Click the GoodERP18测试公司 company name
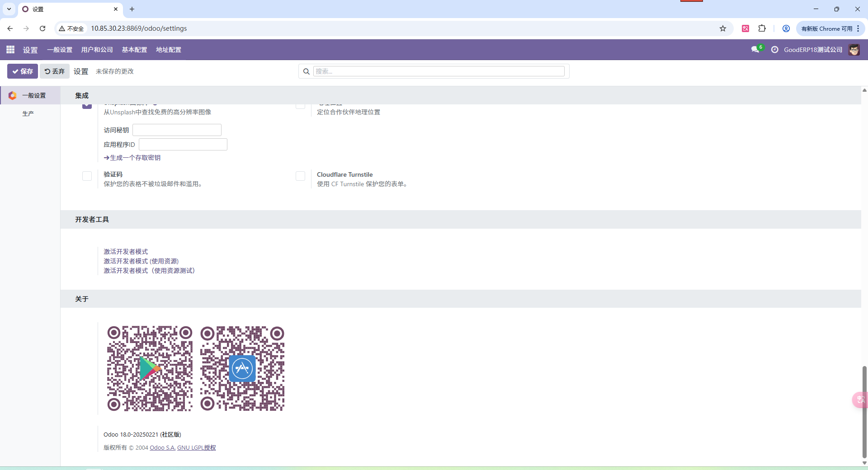Image resolution: width=868 pixels, height=470 pixels. [x=813, y=50]
